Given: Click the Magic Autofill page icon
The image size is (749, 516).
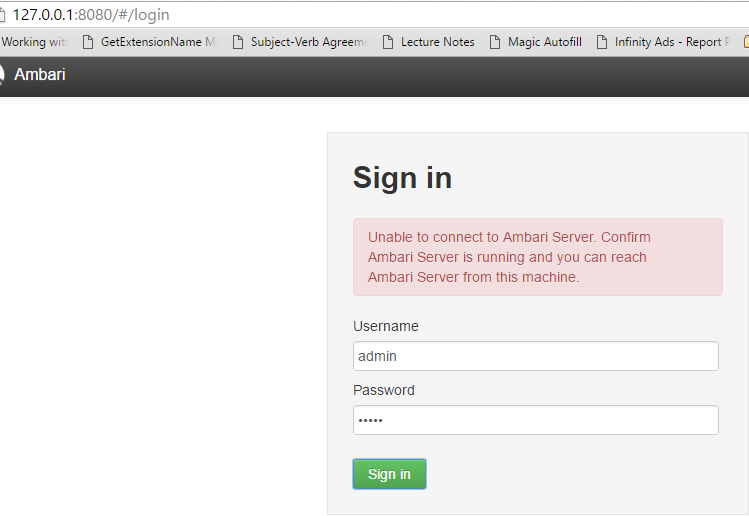Looking at the screenshot, I should [495, 42].
